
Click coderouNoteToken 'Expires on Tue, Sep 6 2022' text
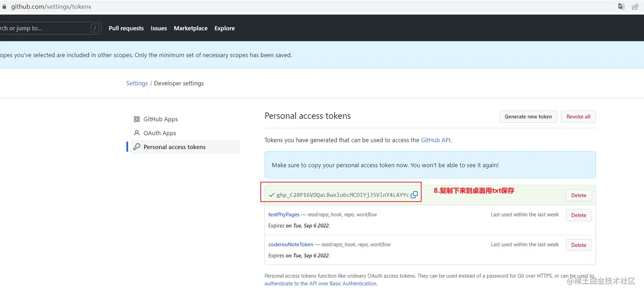click(299, 255)
